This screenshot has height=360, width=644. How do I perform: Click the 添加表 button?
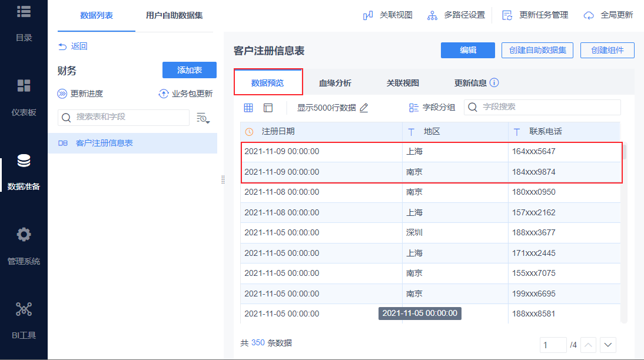click(x=190, y=70)
